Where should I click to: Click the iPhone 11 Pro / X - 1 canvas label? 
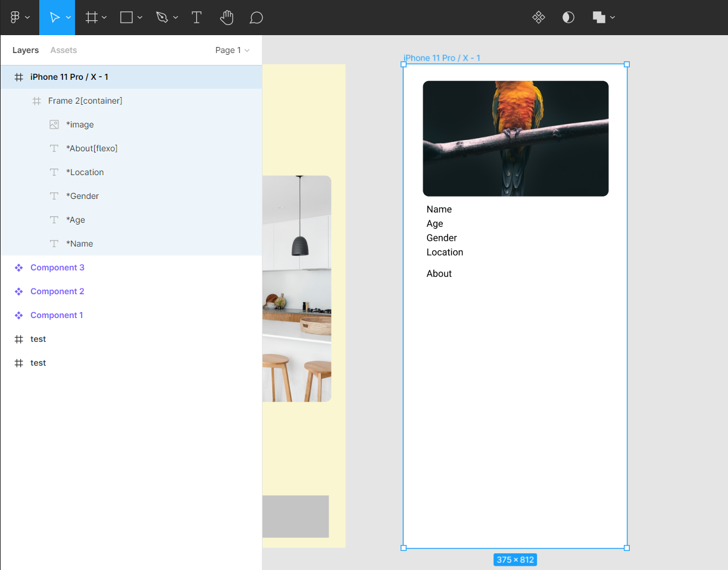click(x=442, y=58)
